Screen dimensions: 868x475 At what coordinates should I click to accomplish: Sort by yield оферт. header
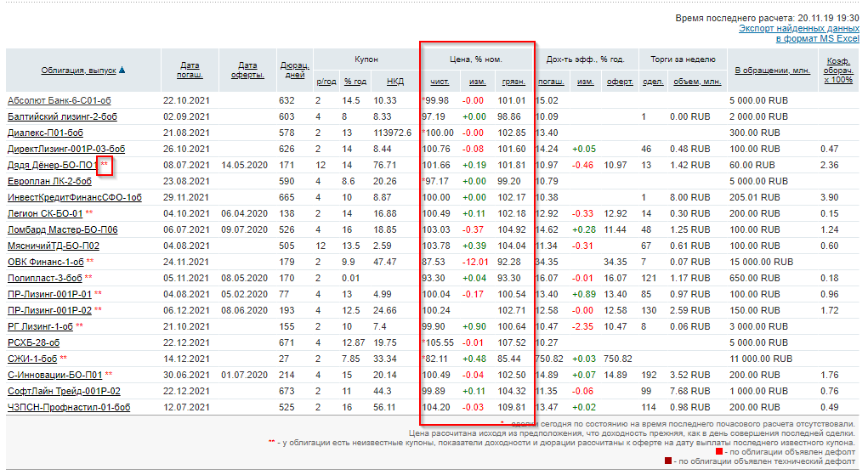click(620, 82)
